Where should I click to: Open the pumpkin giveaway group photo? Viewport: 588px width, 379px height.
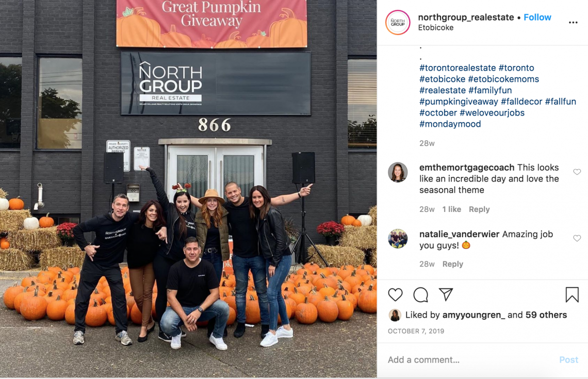coord(188,189)
